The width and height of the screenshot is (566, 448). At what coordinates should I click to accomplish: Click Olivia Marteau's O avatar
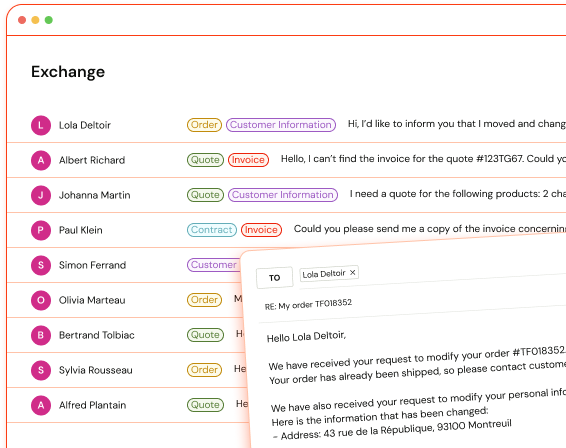[41, 300]
